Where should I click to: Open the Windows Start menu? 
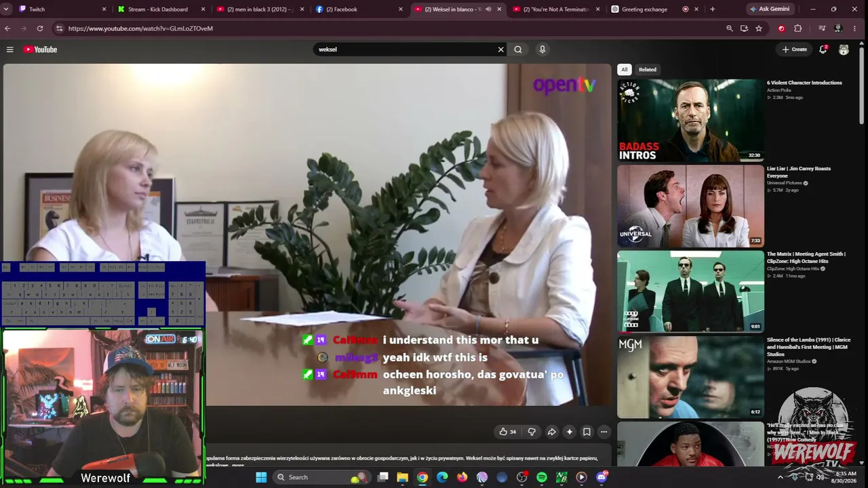261,477
